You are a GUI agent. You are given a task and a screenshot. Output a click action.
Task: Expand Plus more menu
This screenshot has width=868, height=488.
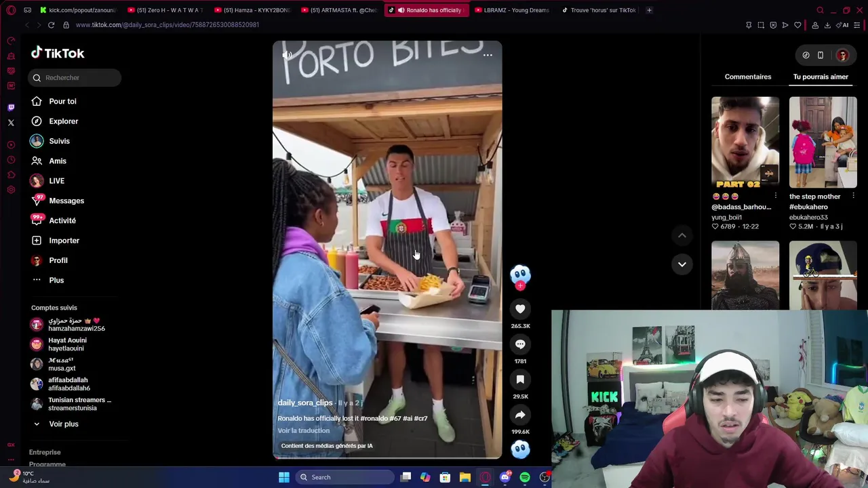(x=56, y=280)
